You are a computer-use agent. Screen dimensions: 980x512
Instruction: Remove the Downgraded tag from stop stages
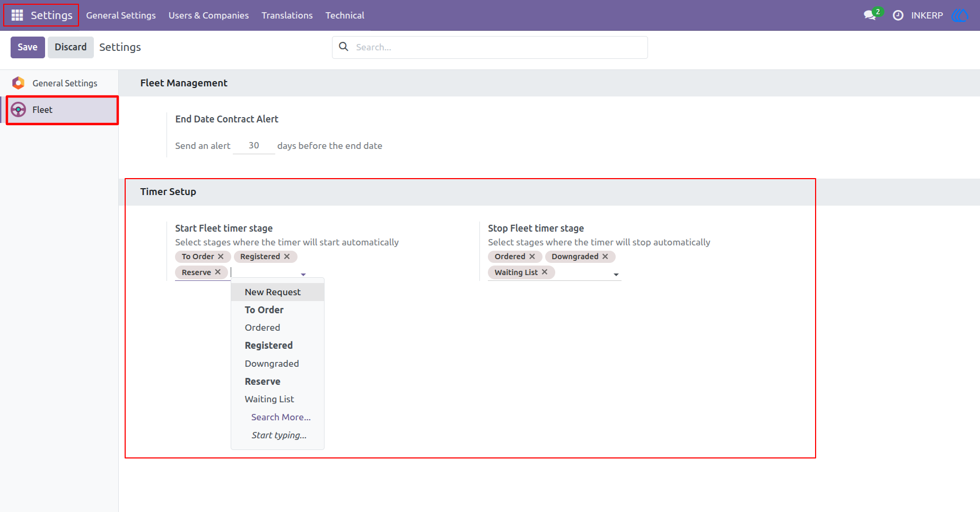point(605,257)
